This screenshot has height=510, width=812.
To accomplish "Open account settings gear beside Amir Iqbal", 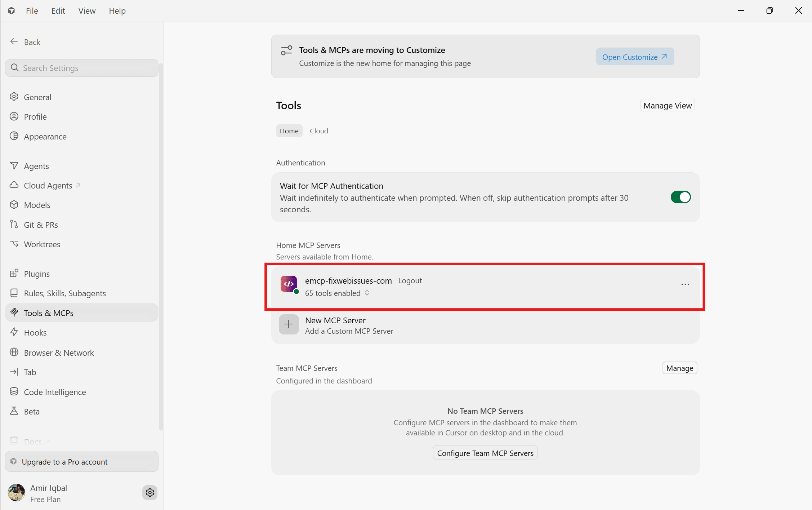I will click(150, 493).
